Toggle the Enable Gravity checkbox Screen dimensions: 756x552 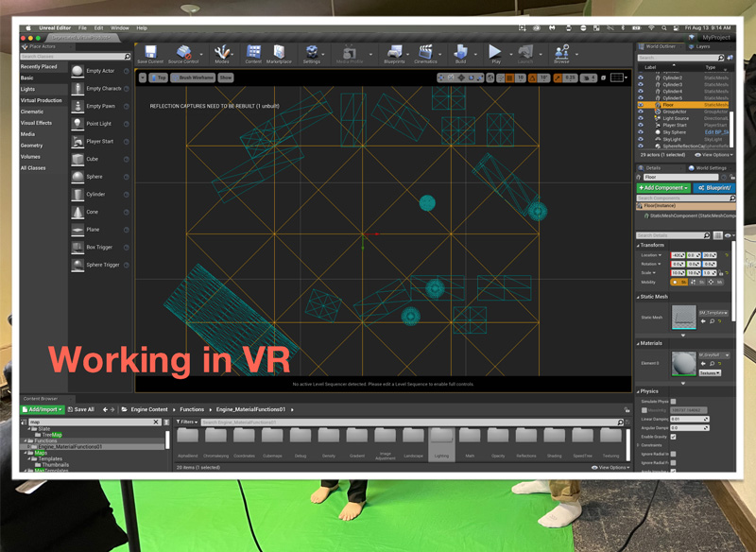tap(673, 437)
